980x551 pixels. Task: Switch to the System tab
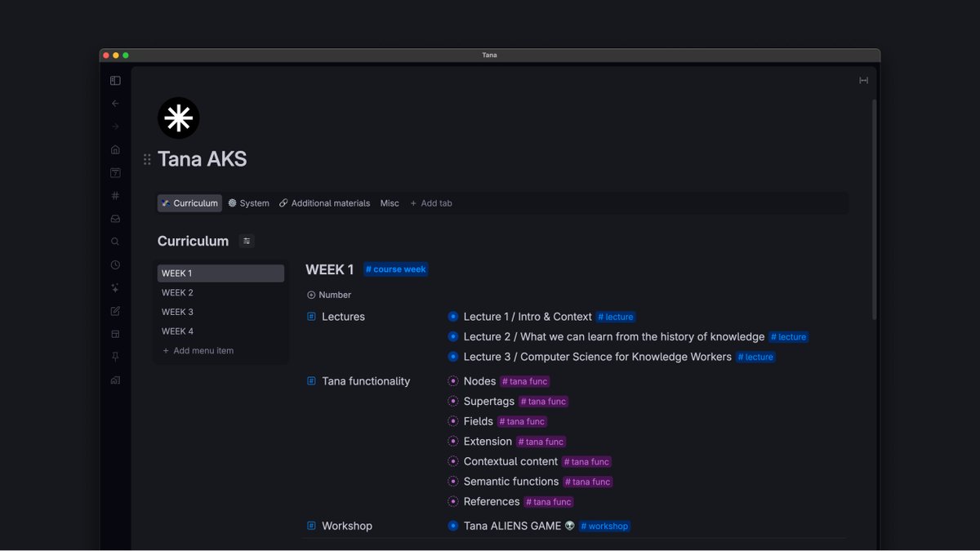click(248, 203)
